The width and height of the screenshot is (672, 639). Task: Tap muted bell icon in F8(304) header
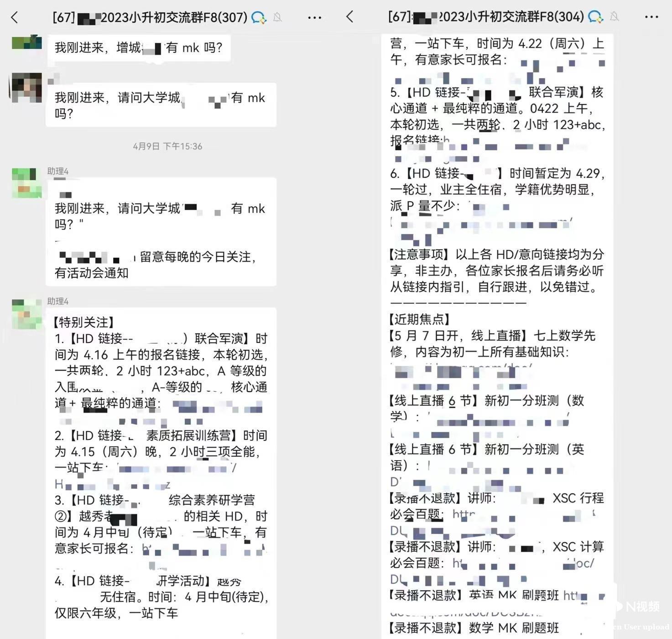point(615,16)
